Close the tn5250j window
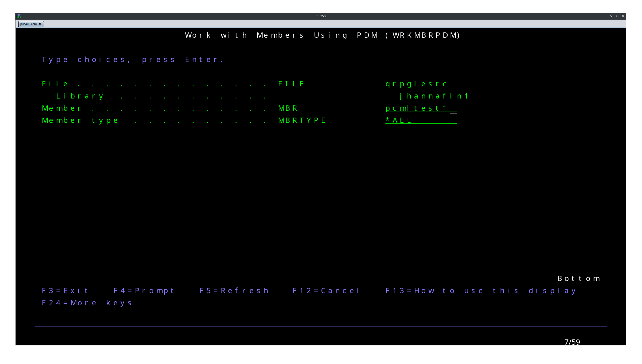Viewport: 642px width, 364px height. click(623, 16)
